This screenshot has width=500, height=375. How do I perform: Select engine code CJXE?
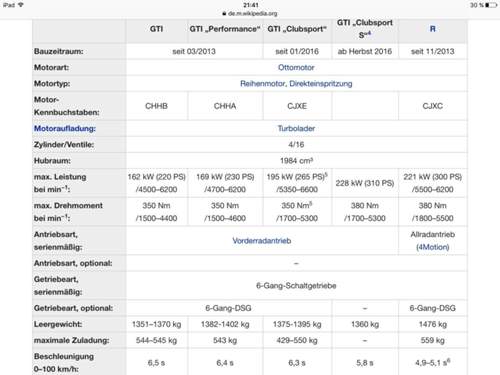click(x=297, y=106)
